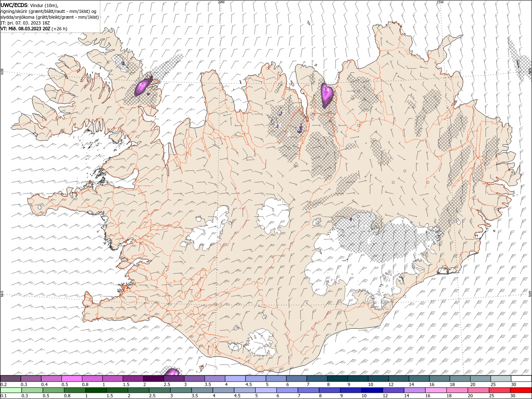The image size is (532, 399).
Task: Select the 2.5 purple swatch, top row
Action: coord(174,379)
